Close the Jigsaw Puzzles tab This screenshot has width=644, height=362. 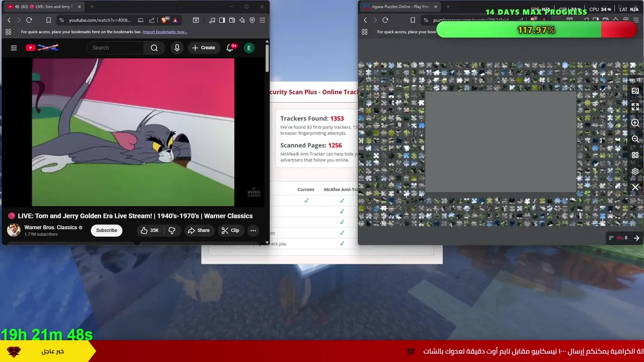pyautogui.click(x=436, y=7)
